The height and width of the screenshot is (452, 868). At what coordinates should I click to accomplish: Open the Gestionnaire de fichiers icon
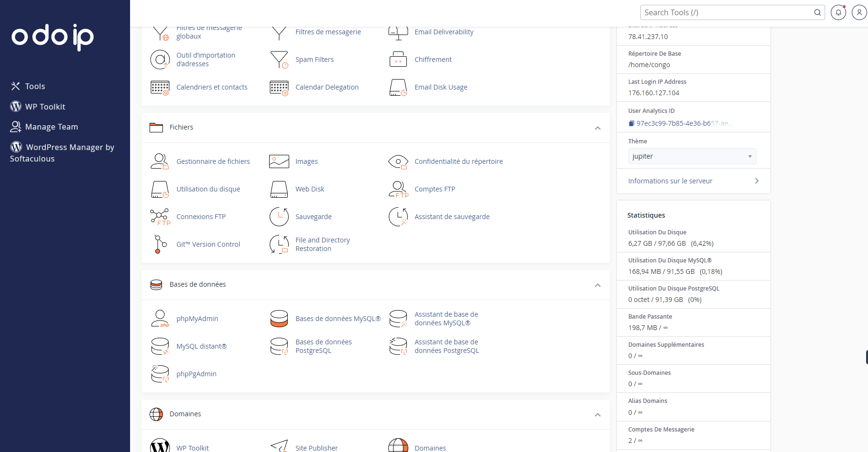(160, 161)
